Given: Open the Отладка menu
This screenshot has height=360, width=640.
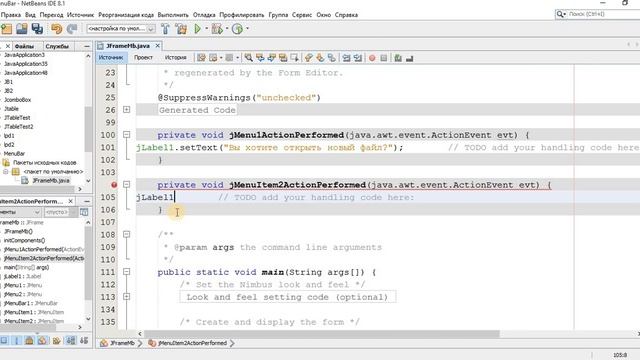Looking at the screenshot, I should coord(204,15).
